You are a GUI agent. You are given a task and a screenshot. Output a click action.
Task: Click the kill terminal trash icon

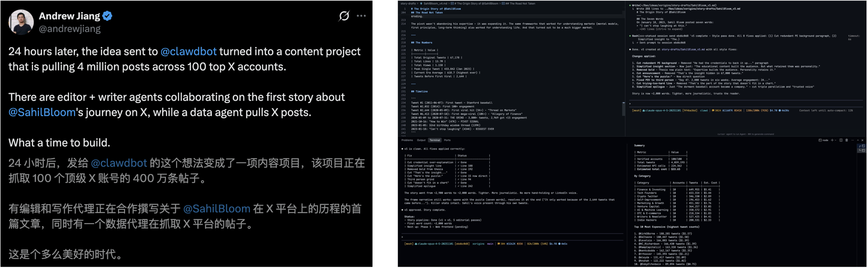click(847, 140)
